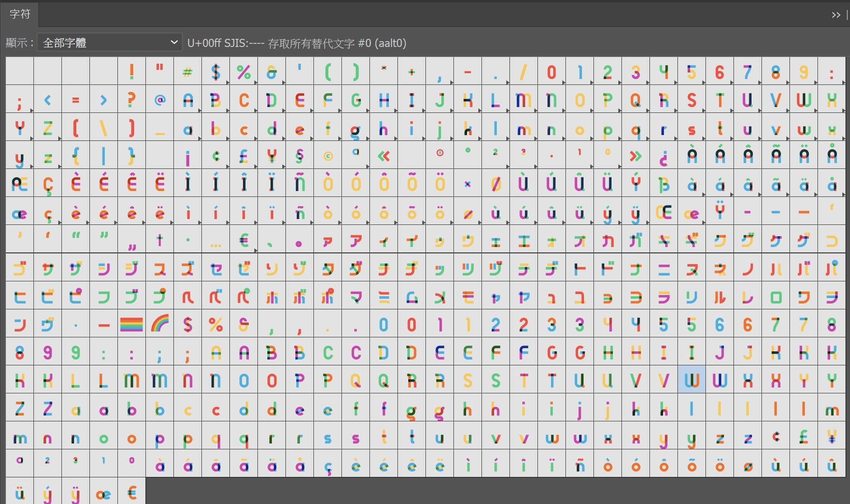Choose the low double-quote „ glyph
Screen dimensions: 850x504
132,239
